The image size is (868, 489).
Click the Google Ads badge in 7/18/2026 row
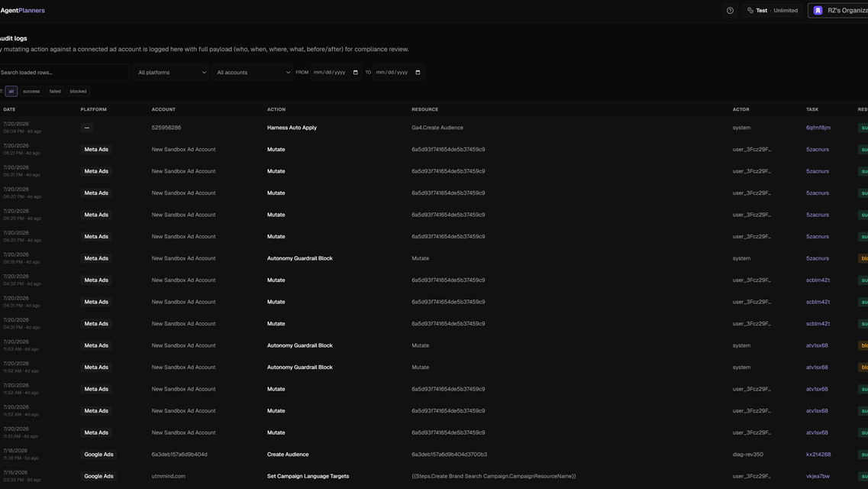pyautogui.click(x=98, y=455)
